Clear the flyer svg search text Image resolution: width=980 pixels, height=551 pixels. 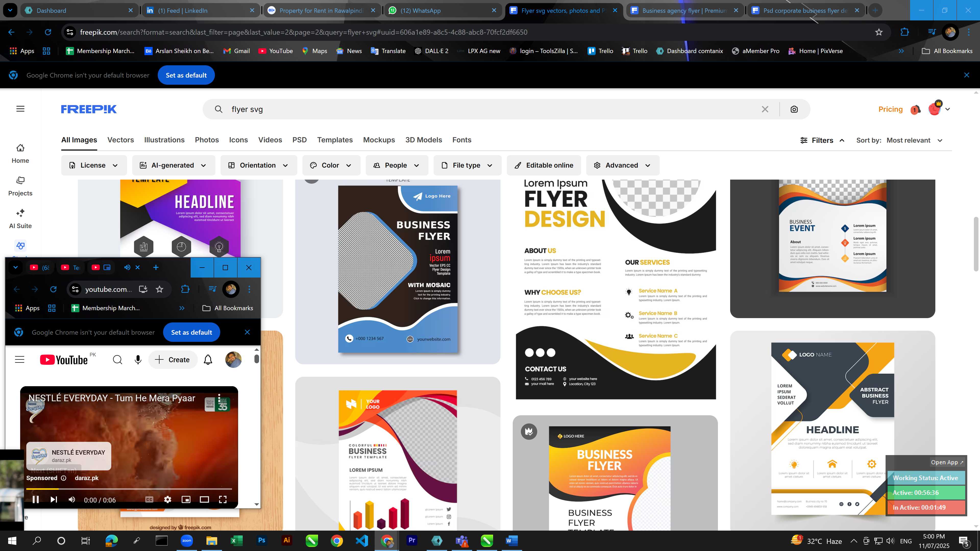(x=765, y=109)
